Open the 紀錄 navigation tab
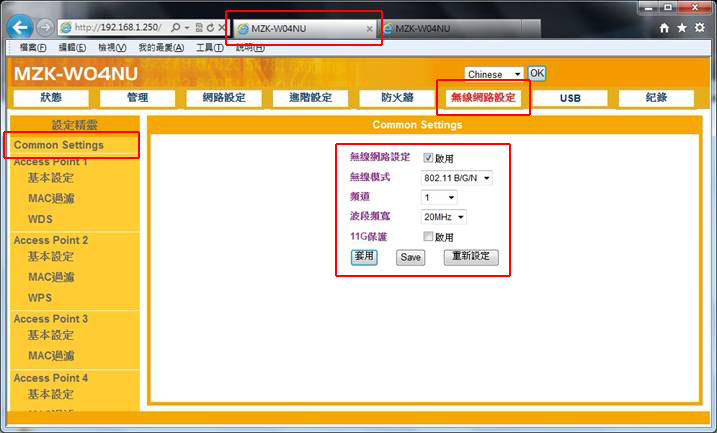Screen dimensions: 717x433 (x=656, y=97)
